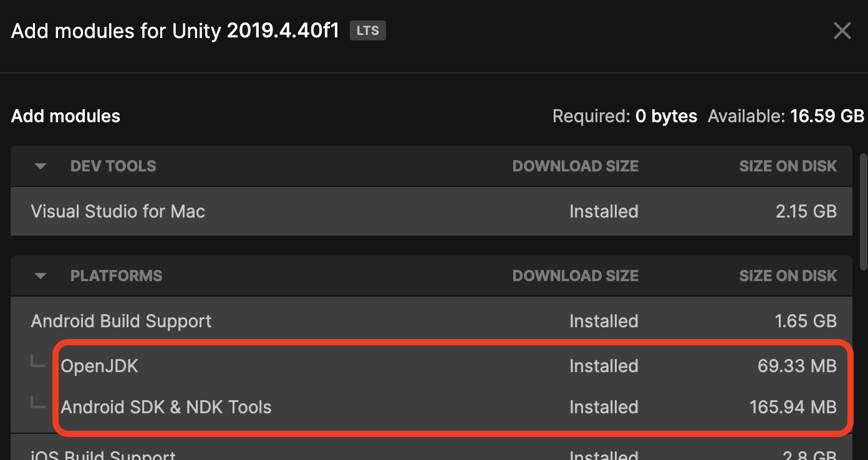Click the LTS badge beside the version
The image size is (868, 460).
point(368,31)
